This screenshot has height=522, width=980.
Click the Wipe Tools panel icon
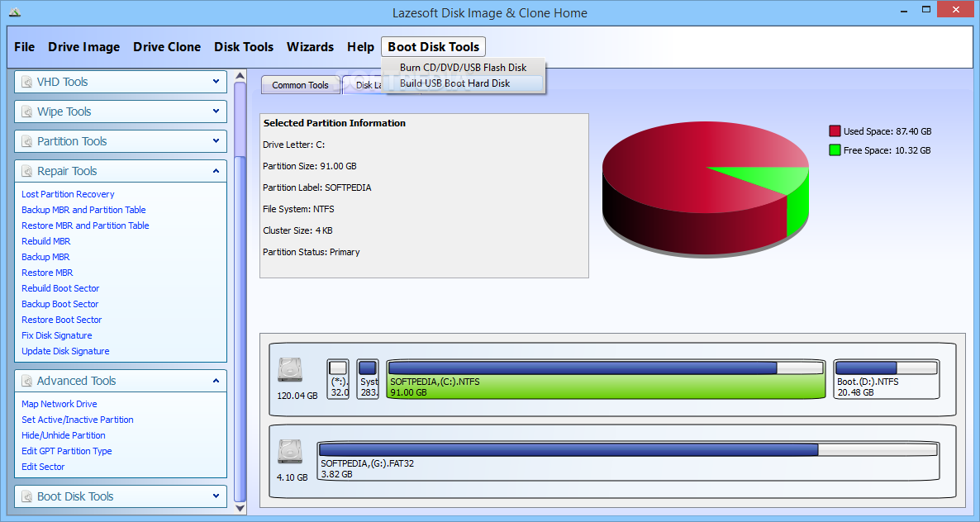[27, 112]
